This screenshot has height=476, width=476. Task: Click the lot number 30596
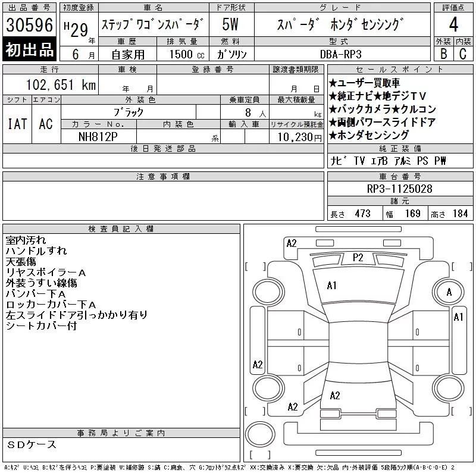point(29,25)
